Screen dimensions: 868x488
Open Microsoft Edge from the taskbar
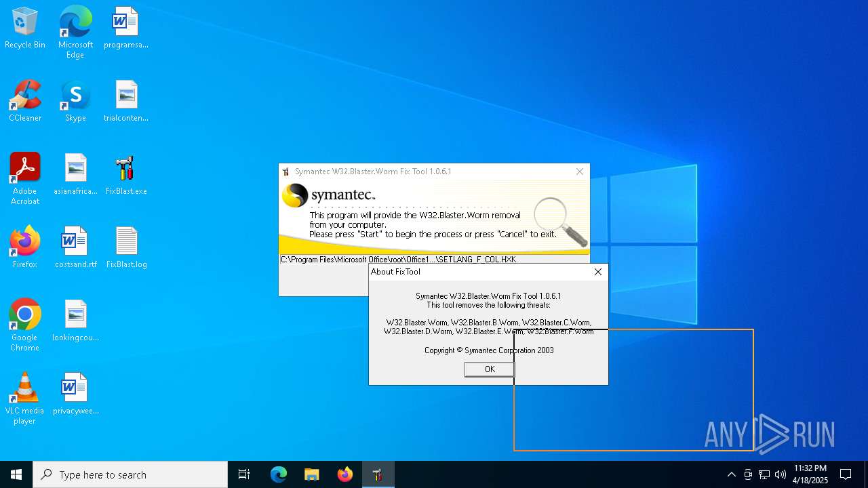point(279,474)
